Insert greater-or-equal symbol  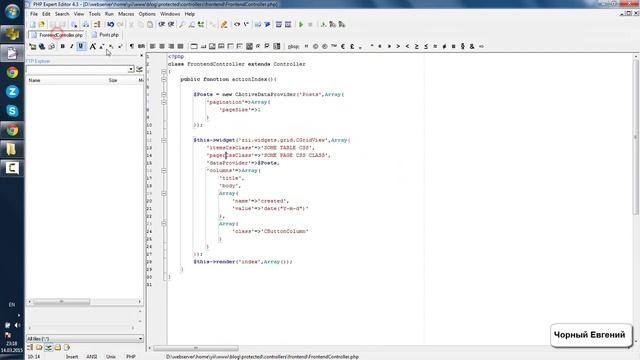(x=416, y=47)
